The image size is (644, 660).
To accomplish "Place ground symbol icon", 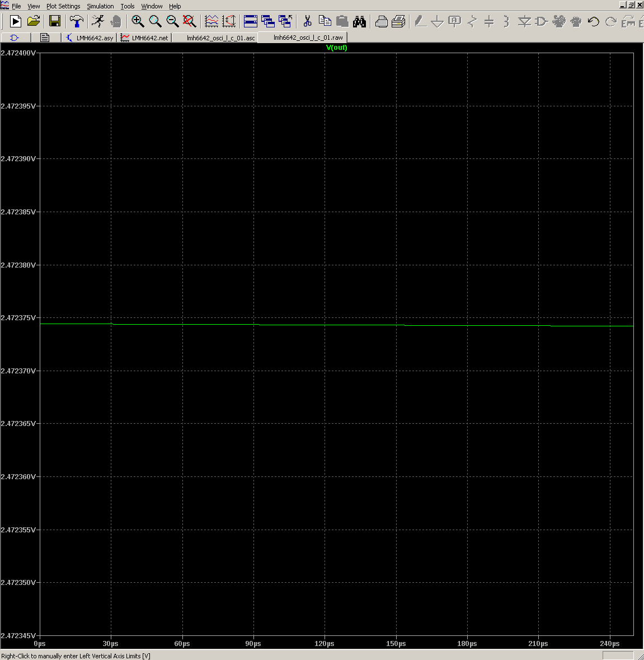I will click(x=438, y=21).
